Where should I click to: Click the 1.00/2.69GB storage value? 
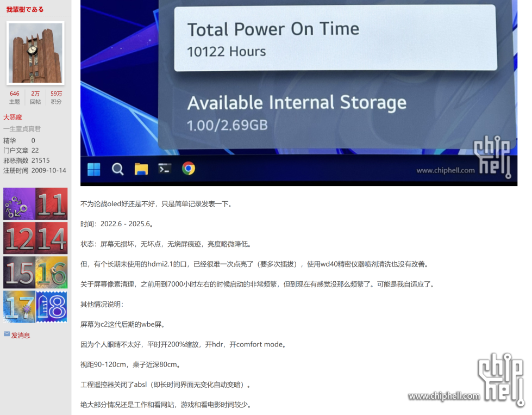point(227,125)
